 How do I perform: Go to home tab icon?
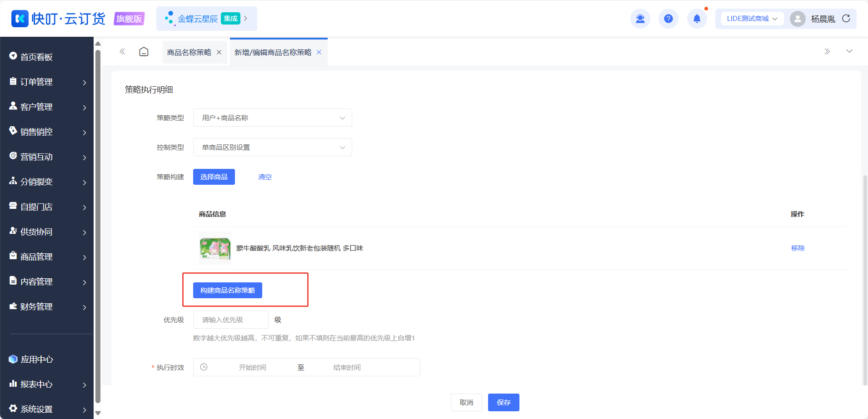click(x=144, y=52)
